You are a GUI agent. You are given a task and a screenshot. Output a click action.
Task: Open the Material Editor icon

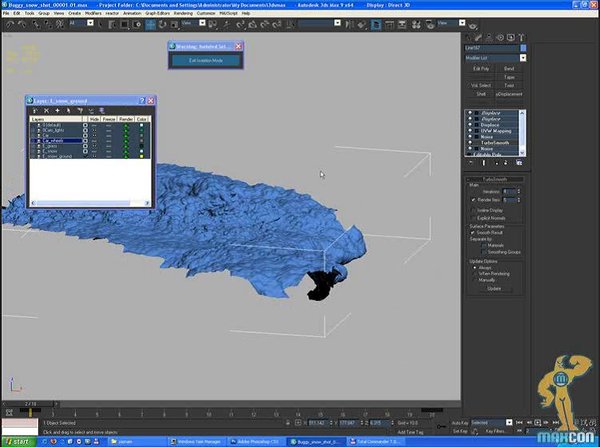[416, 24]
